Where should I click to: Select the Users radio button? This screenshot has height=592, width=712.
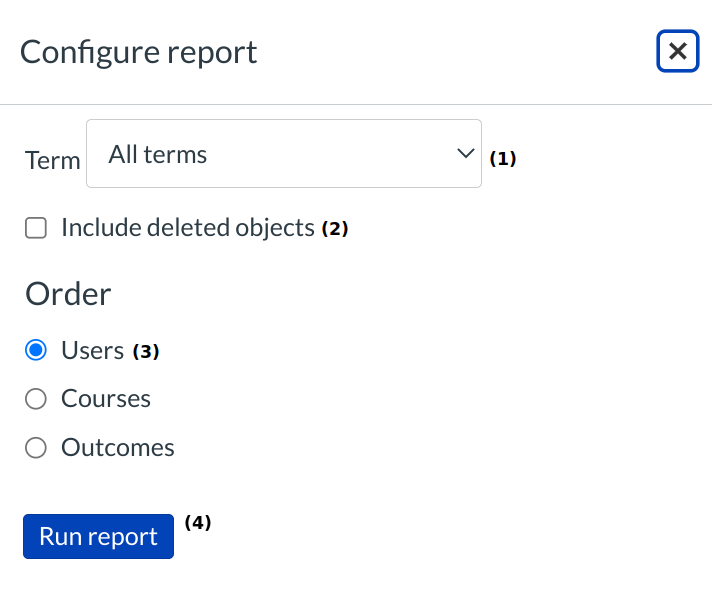(36, 350)
